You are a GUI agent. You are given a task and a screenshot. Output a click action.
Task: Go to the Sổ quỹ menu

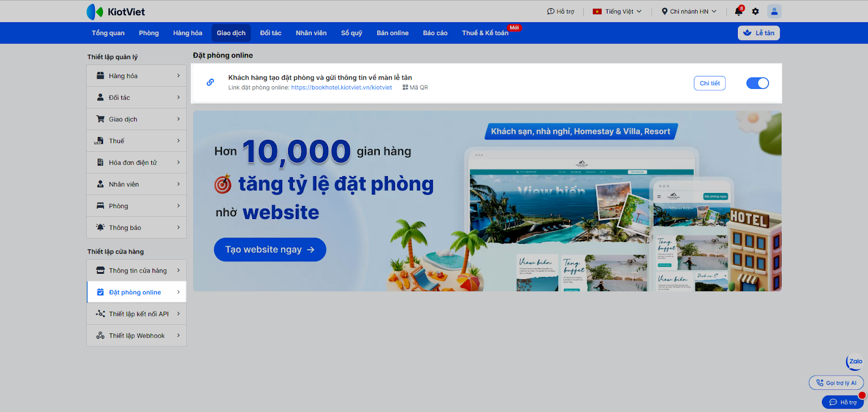352,33
